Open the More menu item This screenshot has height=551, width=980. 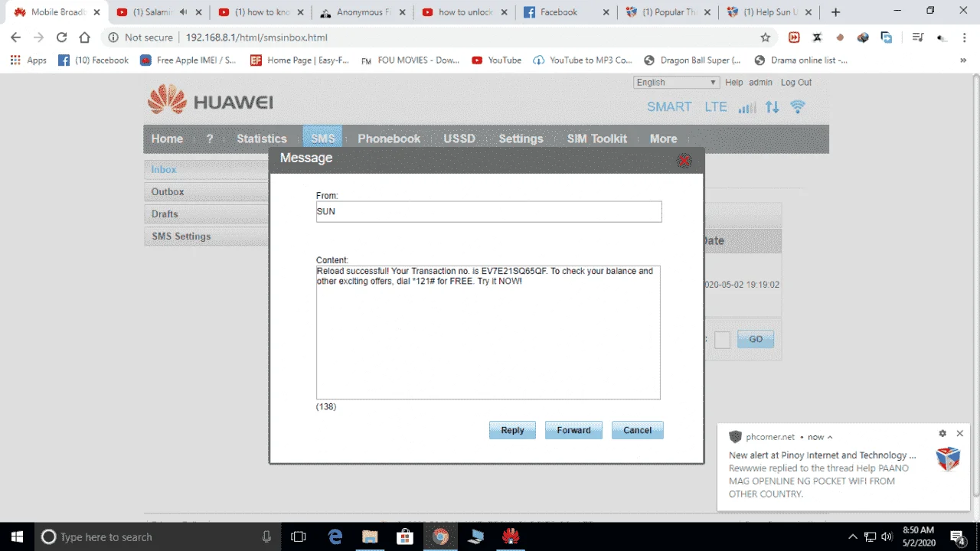coord(663,139)
